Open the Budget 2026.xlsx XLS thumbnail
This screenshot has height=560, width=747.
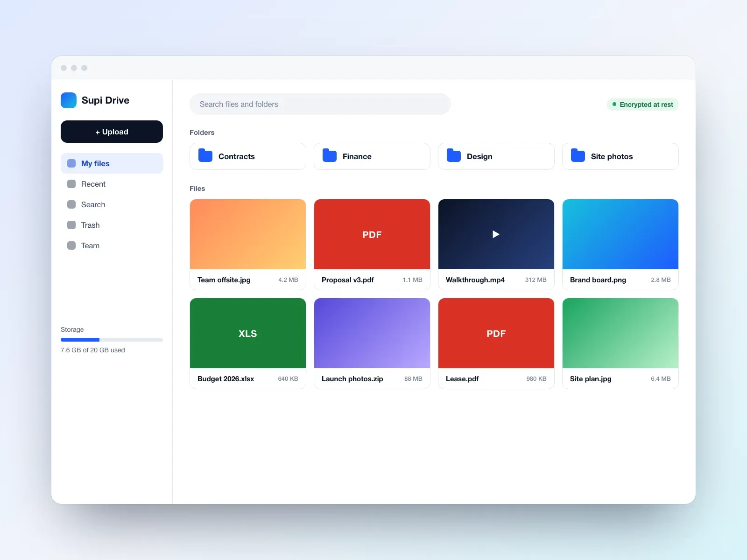click(248, 333)
